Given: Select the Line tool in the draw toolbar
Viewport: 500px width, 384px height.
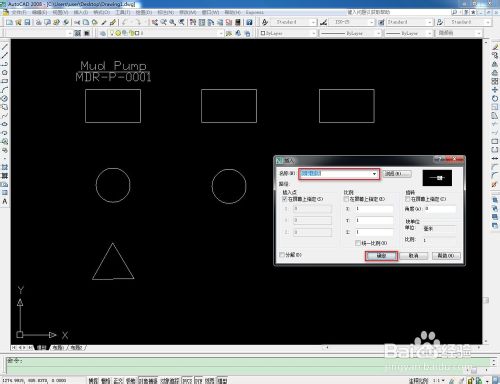Looking at the screenshot, I should (x=5, y=47).
